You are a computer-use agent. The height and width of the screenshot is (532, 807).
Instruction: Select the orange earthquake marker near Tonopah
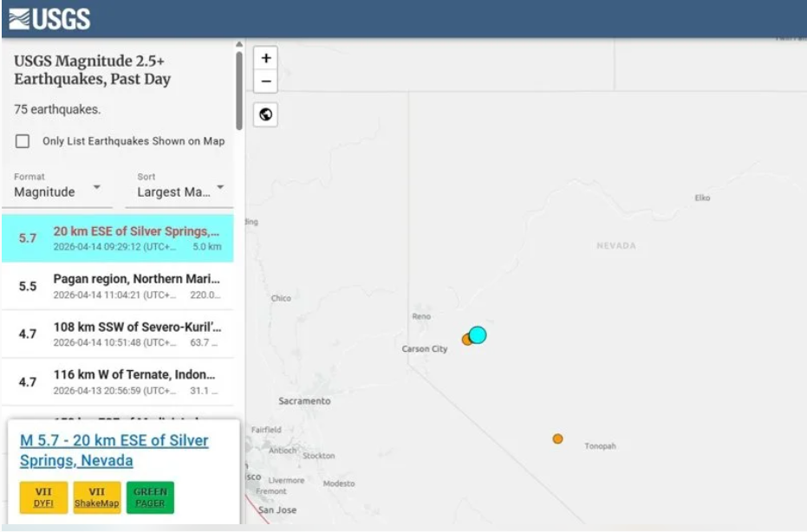tap(557, 439)
